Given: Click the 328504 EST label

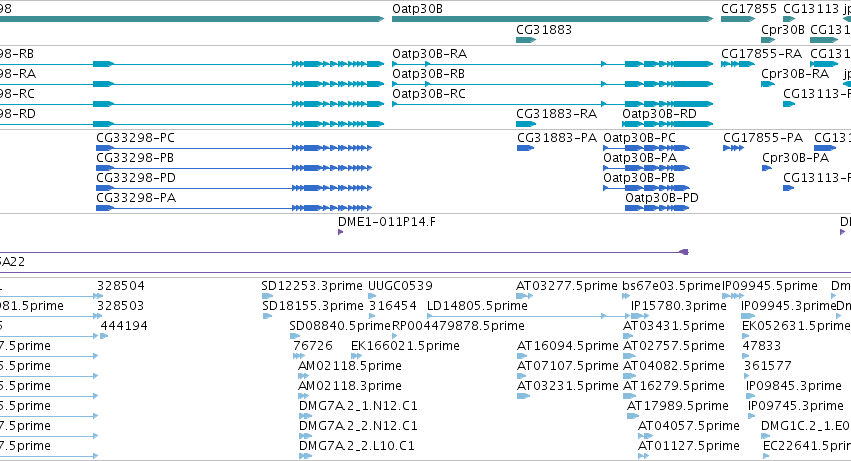Looking at the screenshot, I should (120, 286).
